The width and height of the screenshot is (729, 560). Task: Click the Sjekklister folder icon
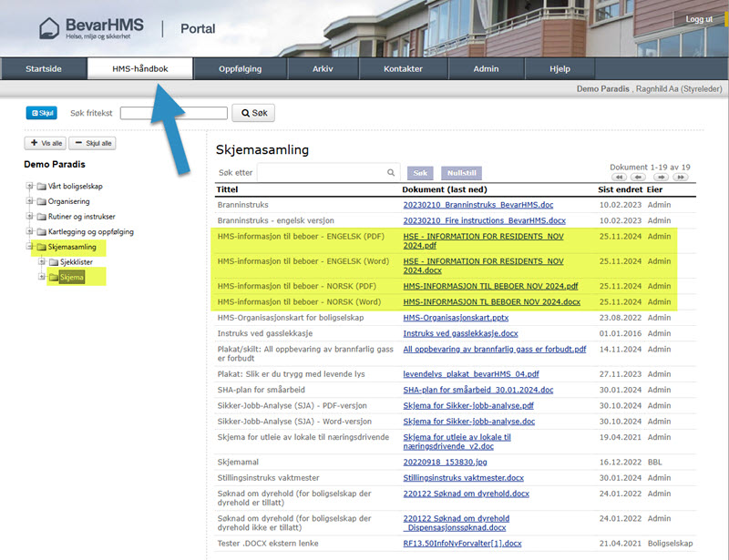pos(53,262)
